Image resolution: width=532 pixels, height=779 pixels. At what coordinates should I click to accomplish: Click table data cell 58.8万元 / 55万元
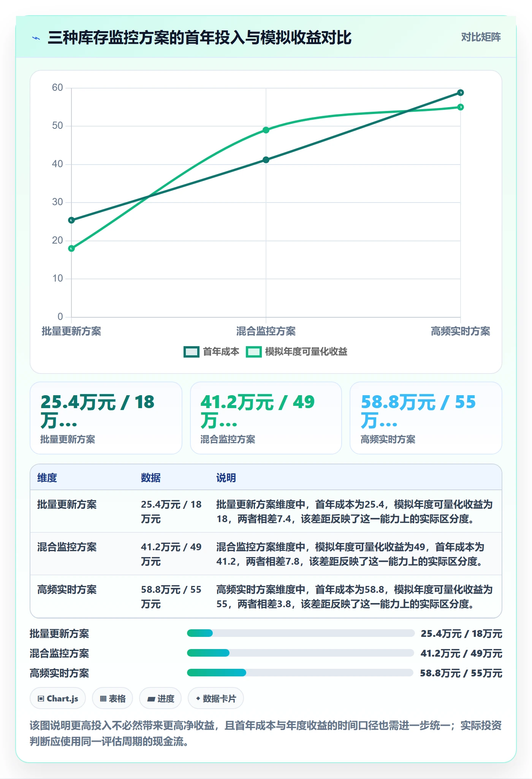point(171,597)
